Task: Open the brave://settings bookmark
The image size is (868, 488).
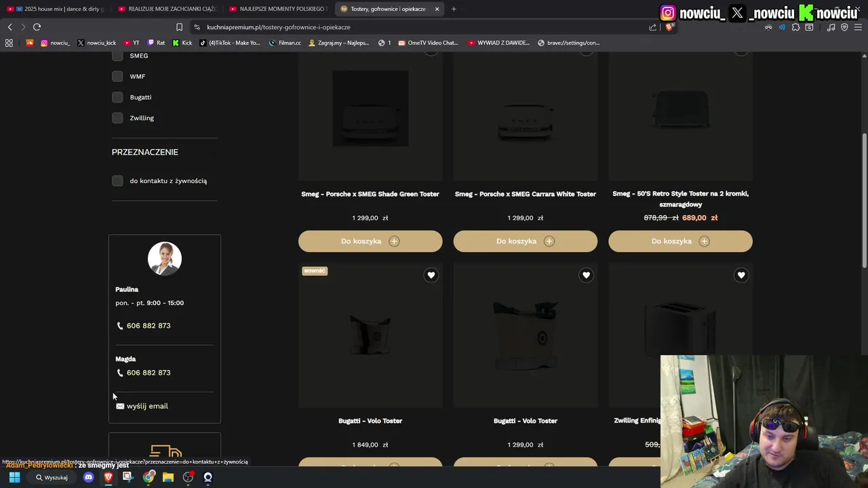Action: tap(569, 43)
